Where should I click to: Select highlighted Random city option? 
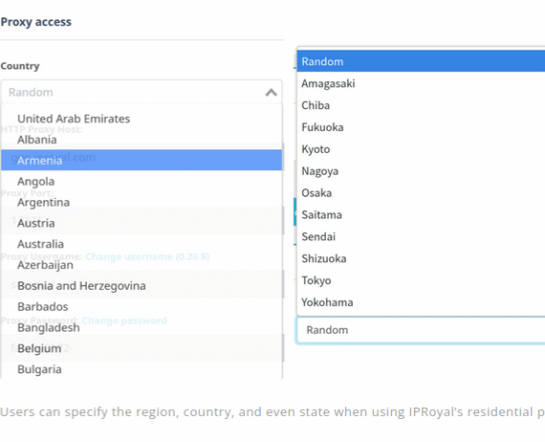(x=421, y=61)
